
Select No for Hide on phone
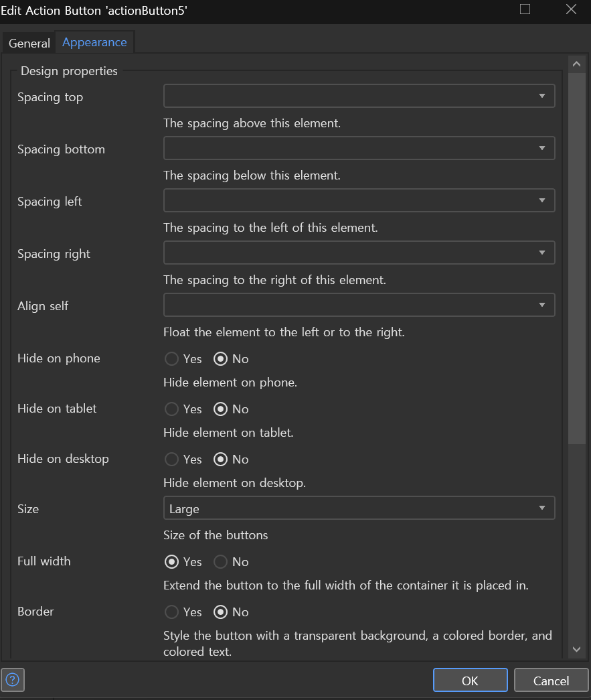click(x=221, y=359)
